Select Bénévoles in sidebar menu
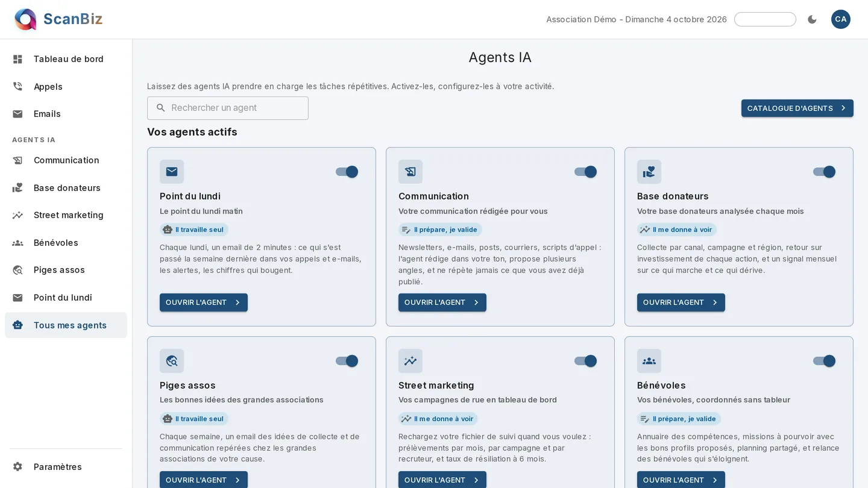This screenshot has height=488, width=868. tap(66, 243)
